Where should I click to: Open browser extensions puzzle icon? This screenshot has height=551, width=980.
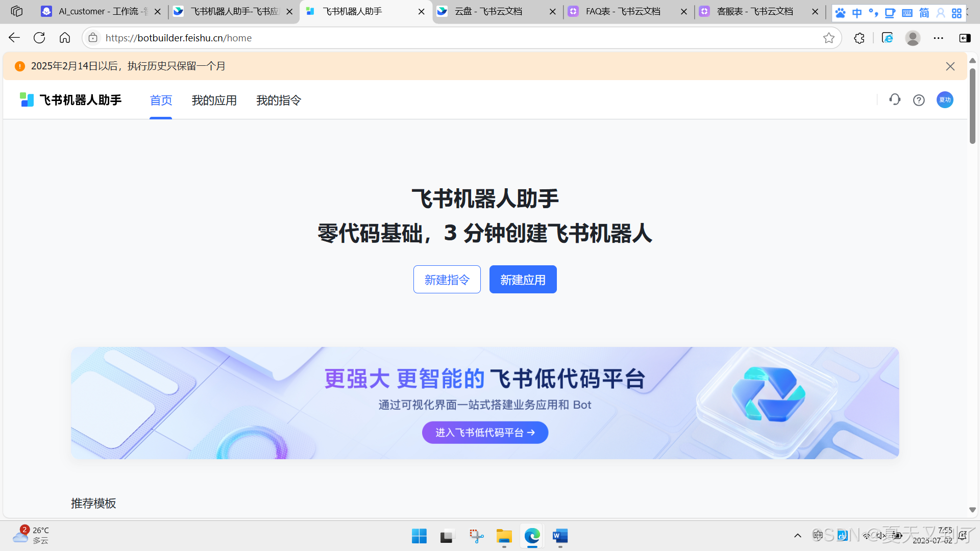859,38
